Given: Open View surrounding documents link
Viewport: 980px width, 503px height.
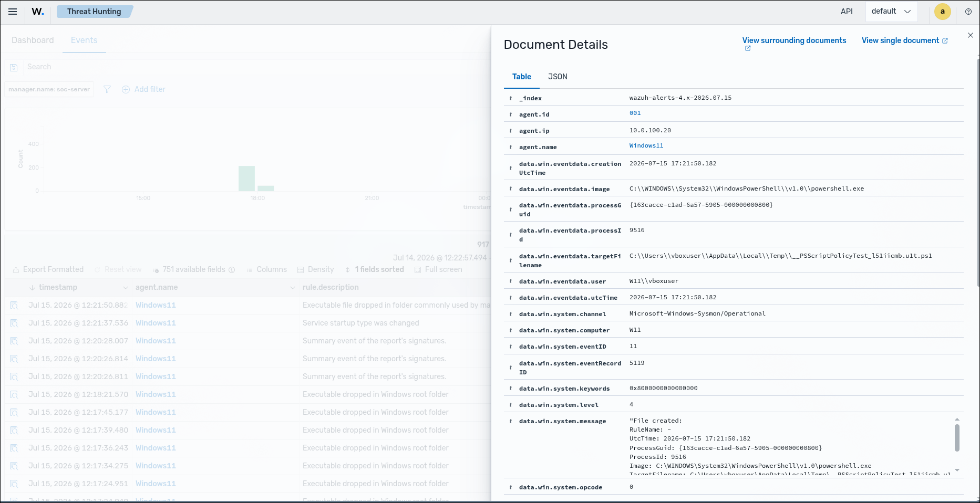Looking at the screenshot, I should (x=794, y=40).
